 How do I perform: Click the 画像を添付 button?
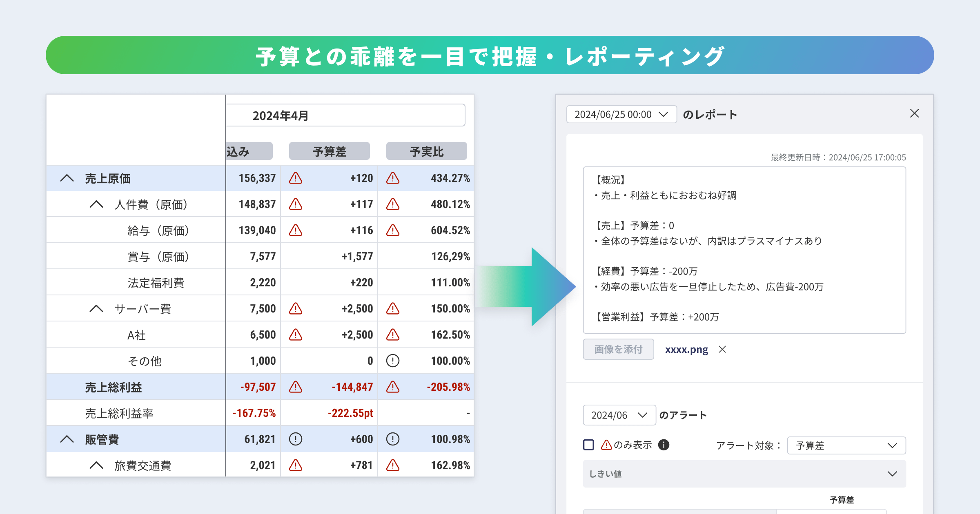pyautogui.click(x=618, y=349)
